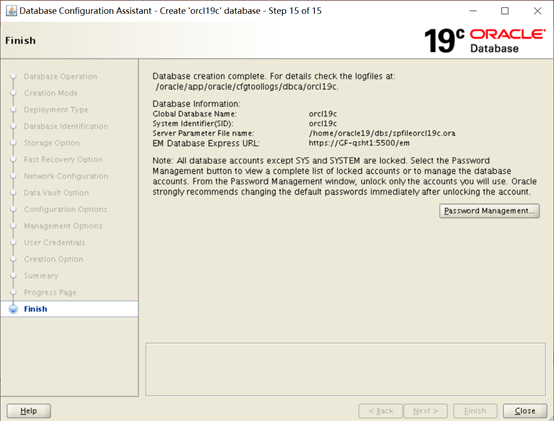Click the Finish page heading

(x=20, y=41)
